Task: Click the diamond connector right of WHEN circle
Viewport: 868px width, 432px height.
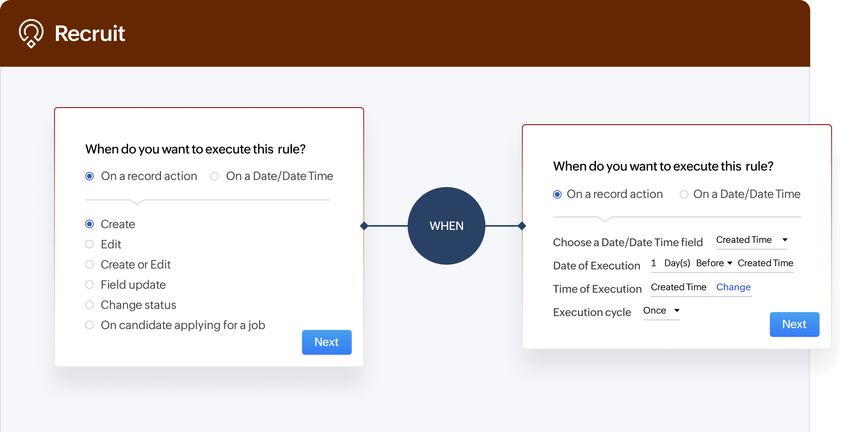Action: tap(522, 225)
